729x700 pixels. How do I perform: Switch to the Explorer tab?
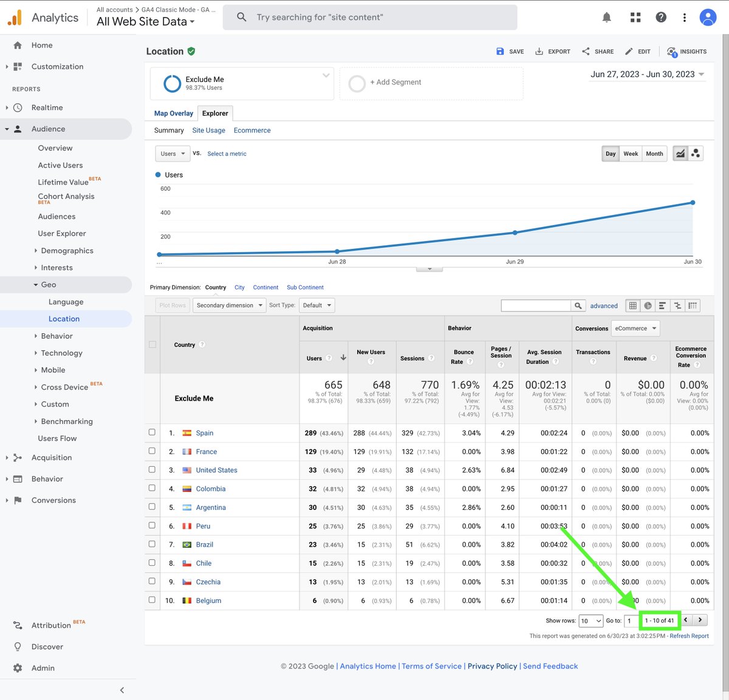pos(215,114)
